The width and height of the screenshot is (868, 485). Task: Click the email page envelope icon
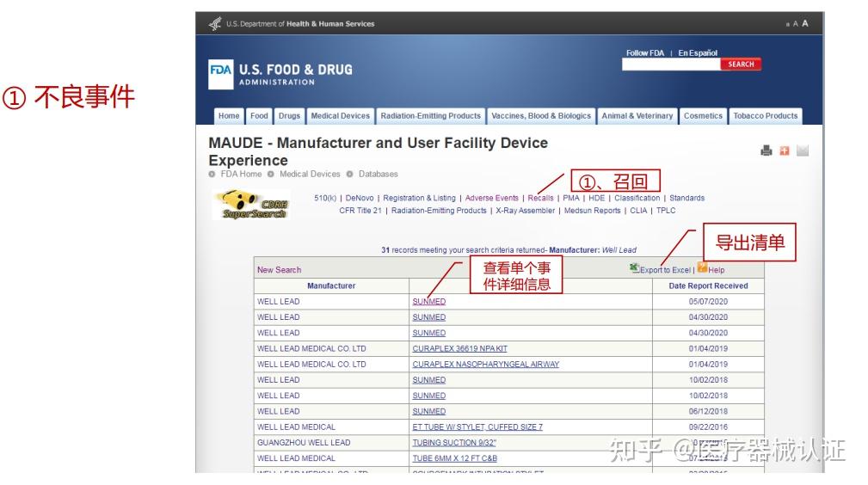pos(803,150)
